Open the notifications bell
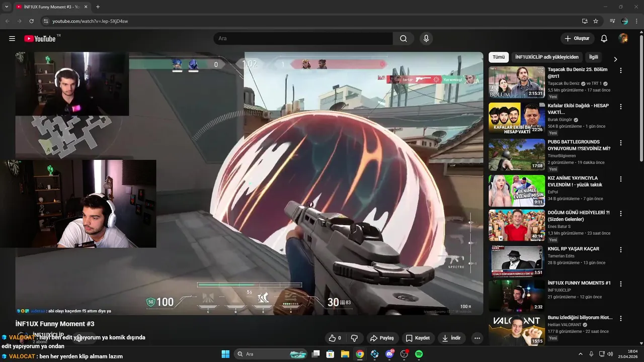644x362 pixels. pos(604,39)
